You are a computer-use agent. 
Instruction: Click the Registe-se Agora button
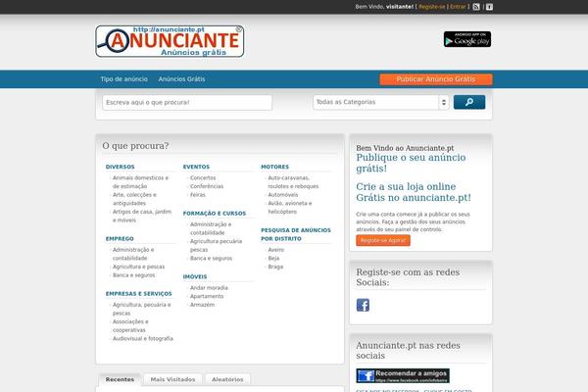click(383, 240)
